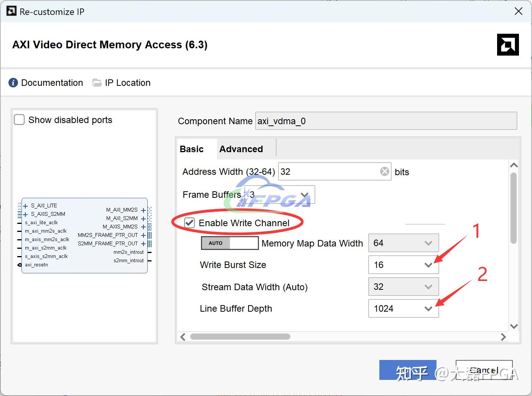
Task: Switch to the Advanced tab
Action: click(241, 149)
